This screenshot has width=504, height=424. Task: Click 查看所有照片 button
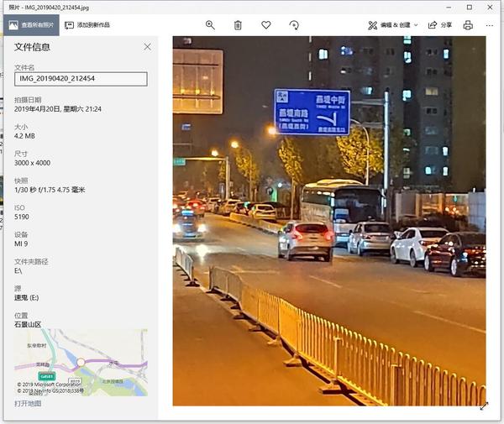(32, 25)
